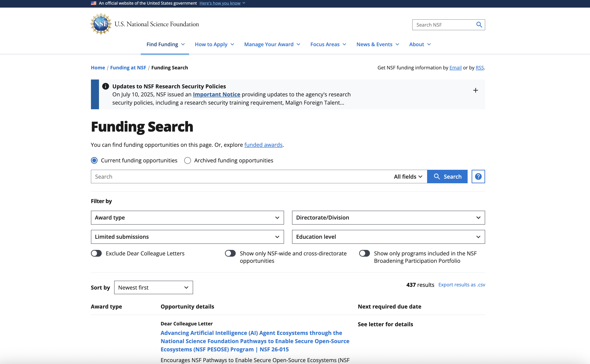This screenshot has height=364, width=590.
Task: Open the Find Funding menu
Action: point(165,44)
